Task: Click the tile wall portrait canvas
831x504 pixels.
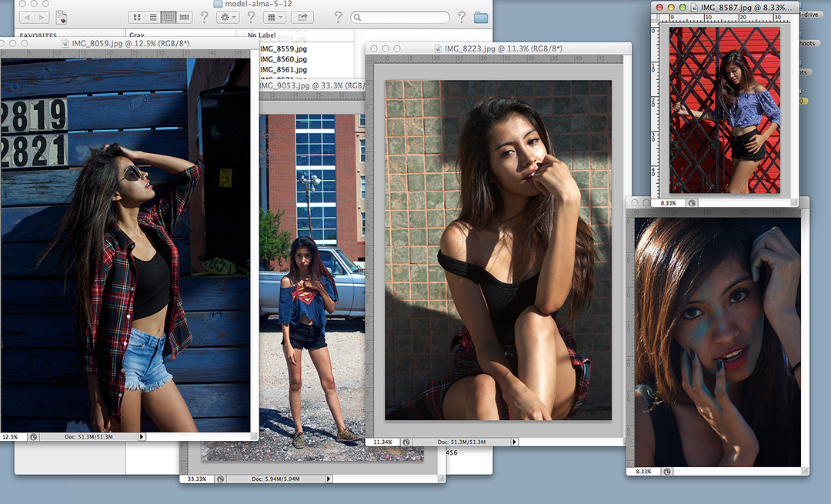Action: coord(498,250)
